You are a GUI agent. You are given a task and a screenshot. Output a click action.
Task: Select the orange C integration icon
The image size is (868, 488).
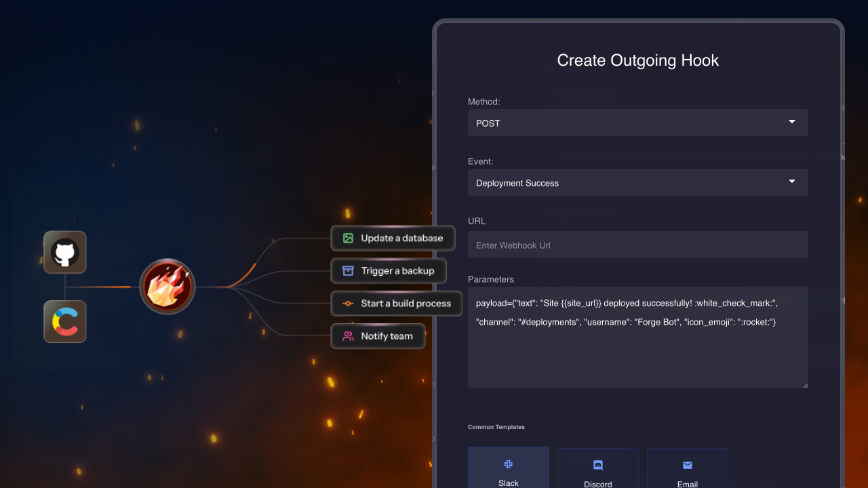[x=64, y=321]
